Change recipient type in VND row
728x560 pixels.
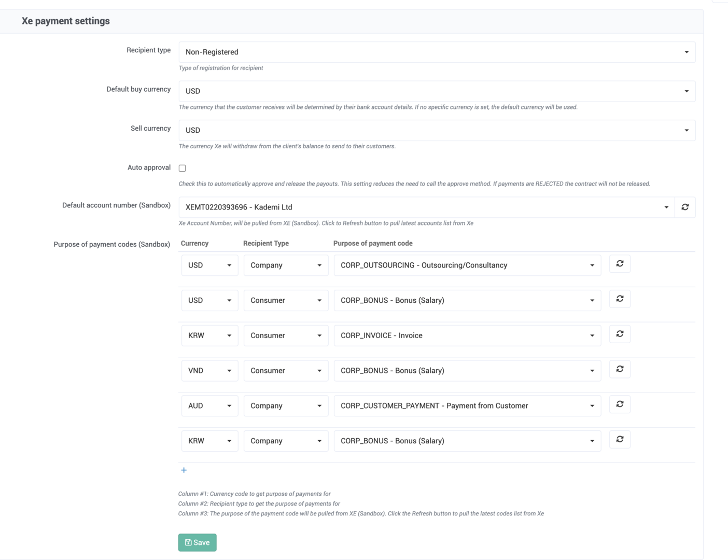click(286, 371)
